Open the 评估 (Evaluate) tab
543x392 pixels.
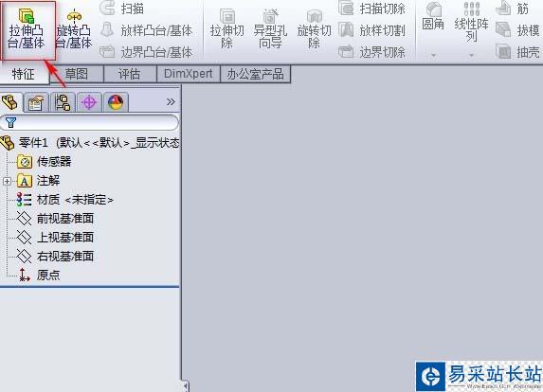(x=130, y=74)
